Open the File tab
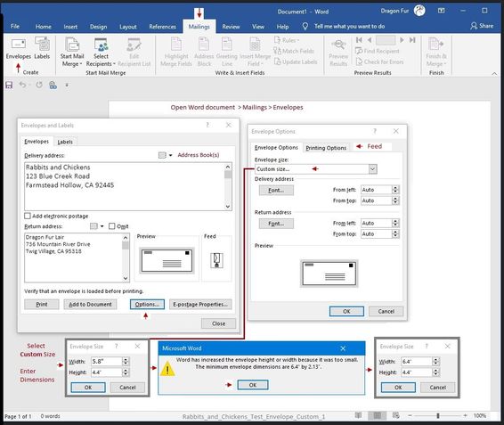 (x=15, y=27)
